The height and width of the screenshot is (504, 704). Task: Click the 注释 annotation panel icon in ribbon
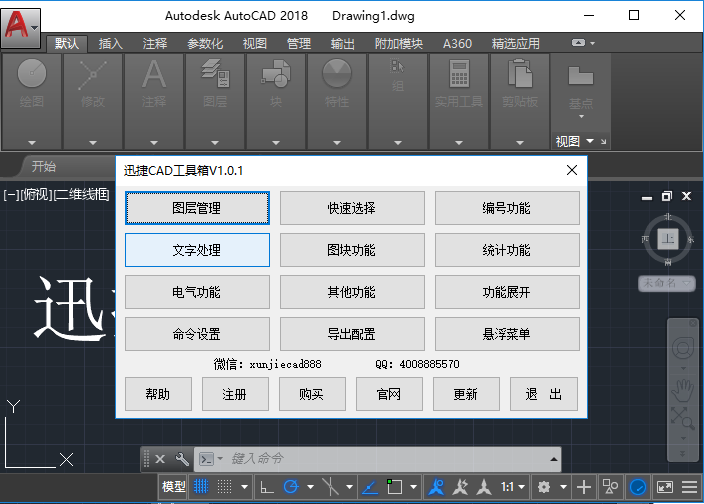click(x=154, y=74)
